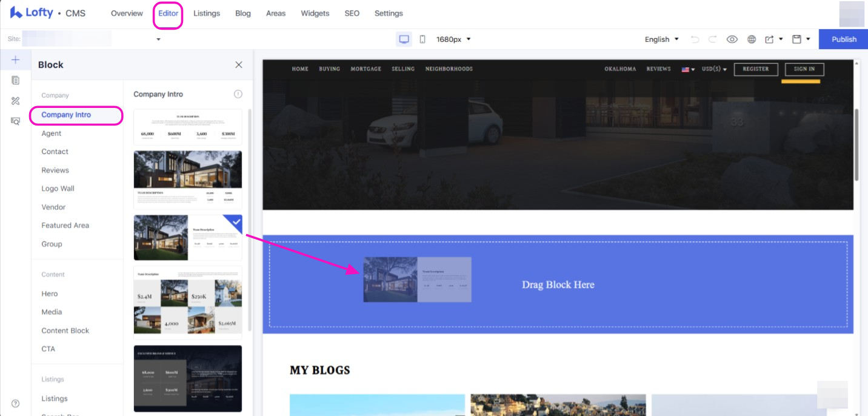The height and width of the screenshot is (416, 868).
Task: Click the help question mark icon
Action: (x=16, y=403)
